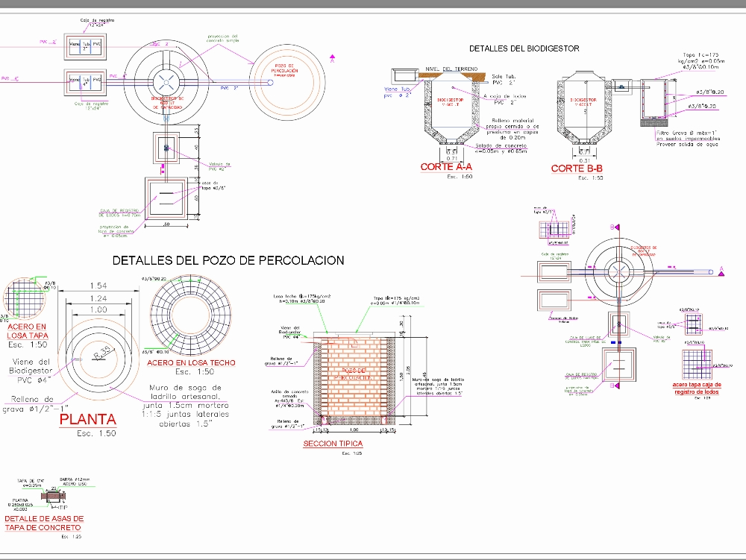
Task: Select the CORTE A-A red label
Action: coord(446,168)
